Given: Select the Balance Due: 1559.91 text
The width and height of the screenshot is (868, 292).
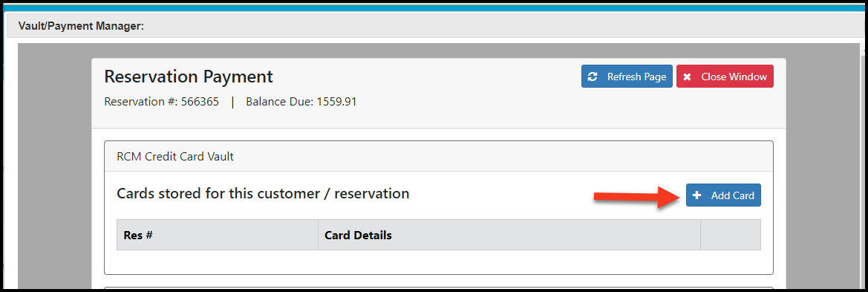Looking at the screenshot, I should [301, 102].
